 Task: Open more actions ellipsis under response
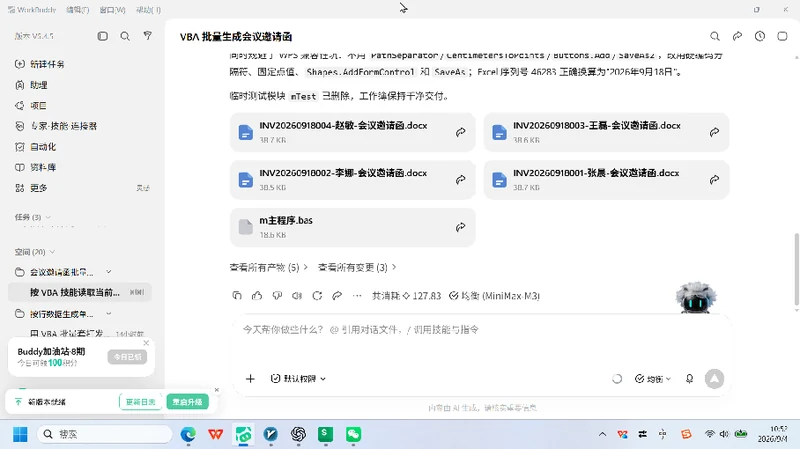click(x=357, y=295)
